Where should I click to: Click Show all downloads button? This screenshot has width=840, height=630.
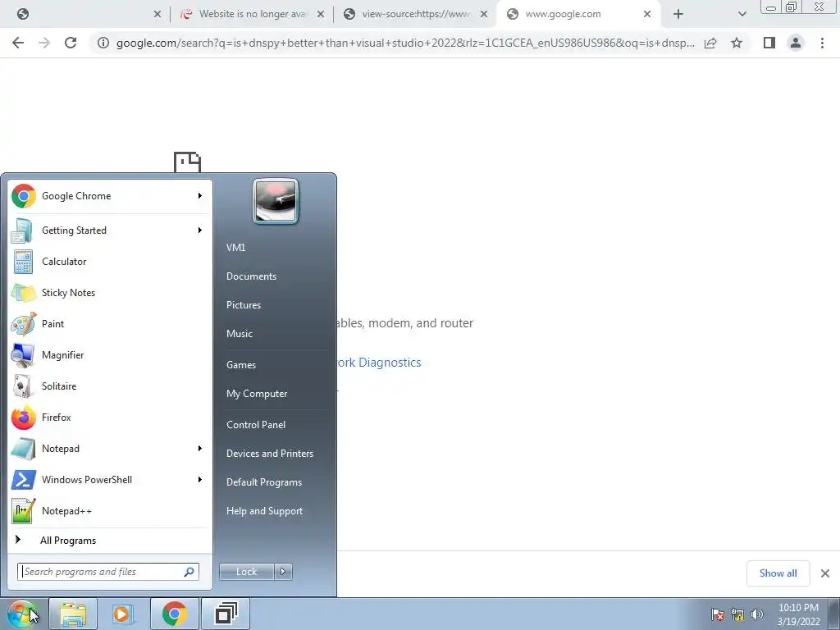click(x=778, y=573)
